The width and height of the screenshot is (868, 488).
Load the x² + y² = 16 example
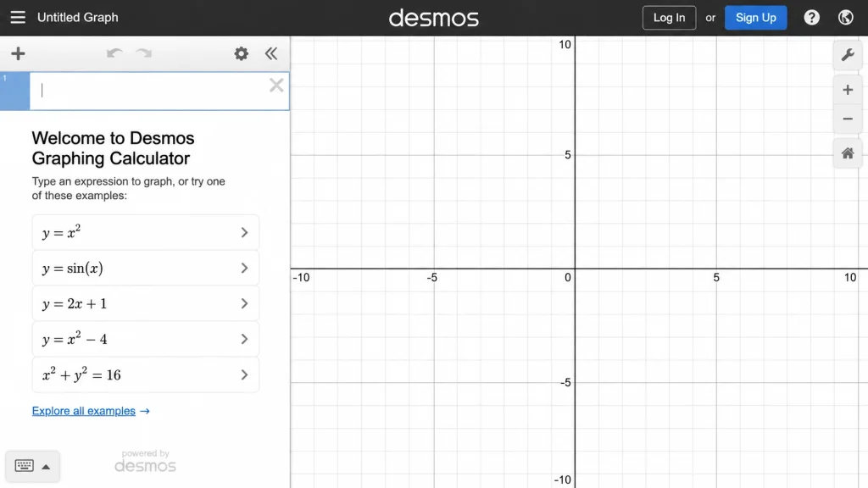click(146, 374)
